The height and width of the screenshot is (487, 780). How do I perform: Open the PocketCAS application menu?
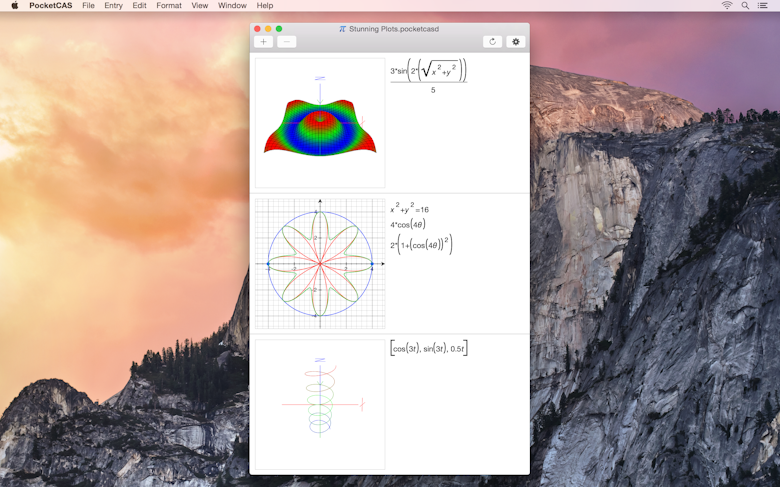51,5
